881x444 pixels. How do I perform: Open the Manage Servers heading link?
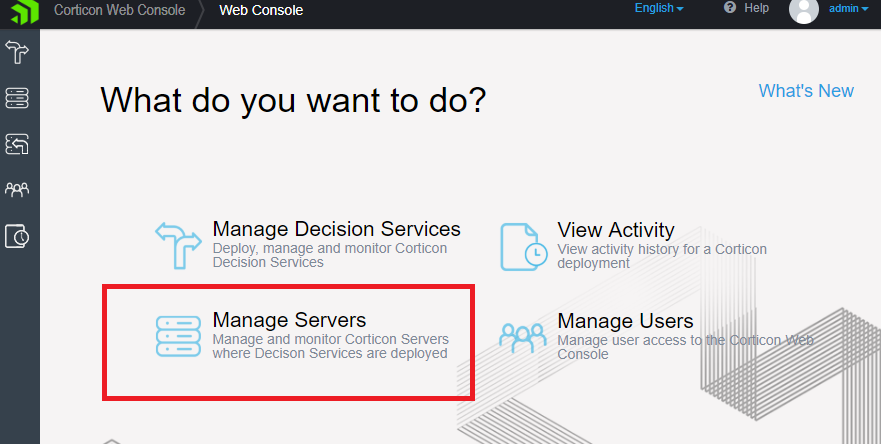tap(289, 320)
